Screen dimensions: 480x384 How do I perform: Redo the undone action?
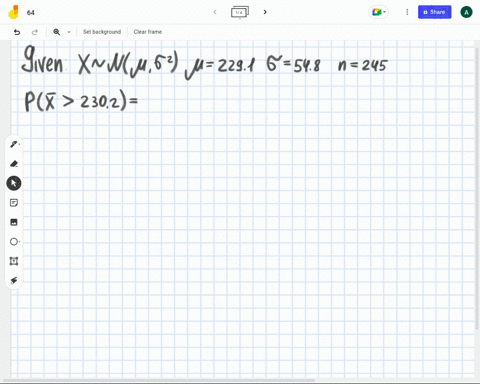click(x=35, y=32)
